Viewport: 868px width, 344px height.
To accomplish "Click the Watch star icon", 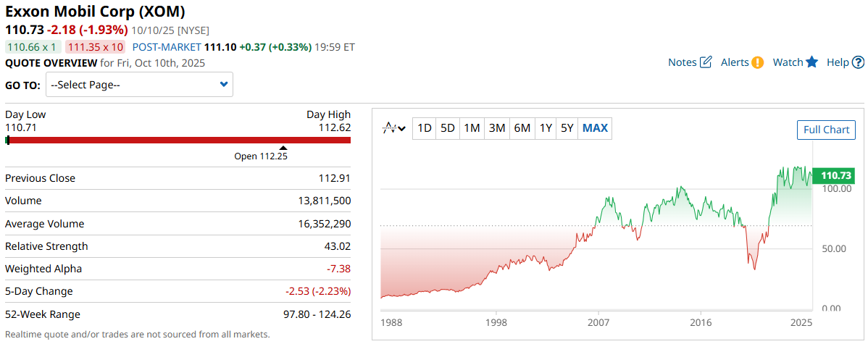I will [x=811, y=62].
